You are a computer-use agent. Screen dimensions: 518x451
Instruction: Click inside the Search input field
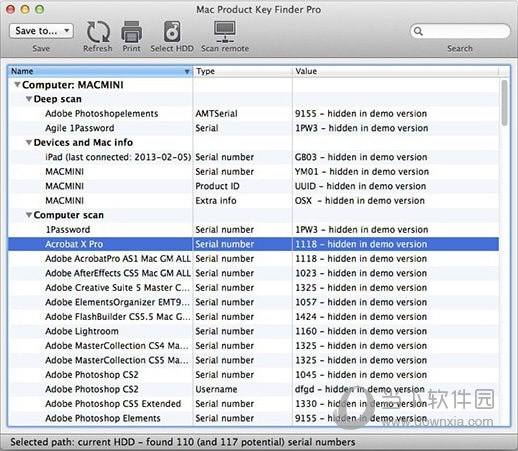point(460,31)
